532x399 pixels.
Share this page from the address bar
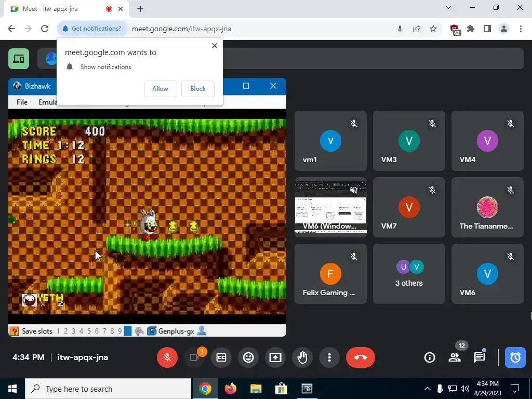point(417,29)
